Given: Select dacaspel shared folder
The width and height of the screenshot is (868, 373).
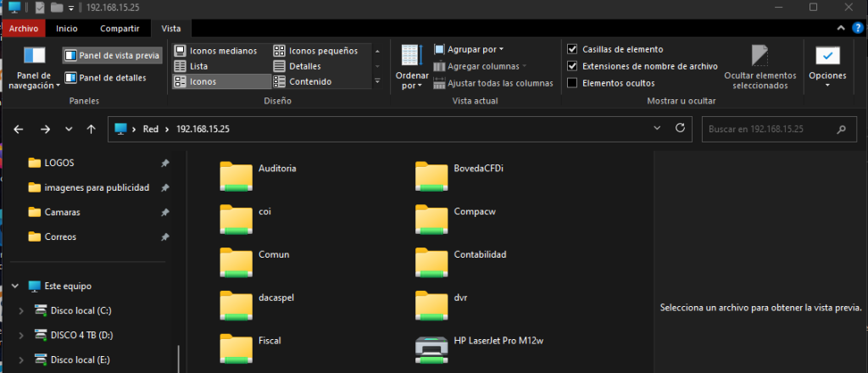Looking at the screenshot, I should 257,303.
